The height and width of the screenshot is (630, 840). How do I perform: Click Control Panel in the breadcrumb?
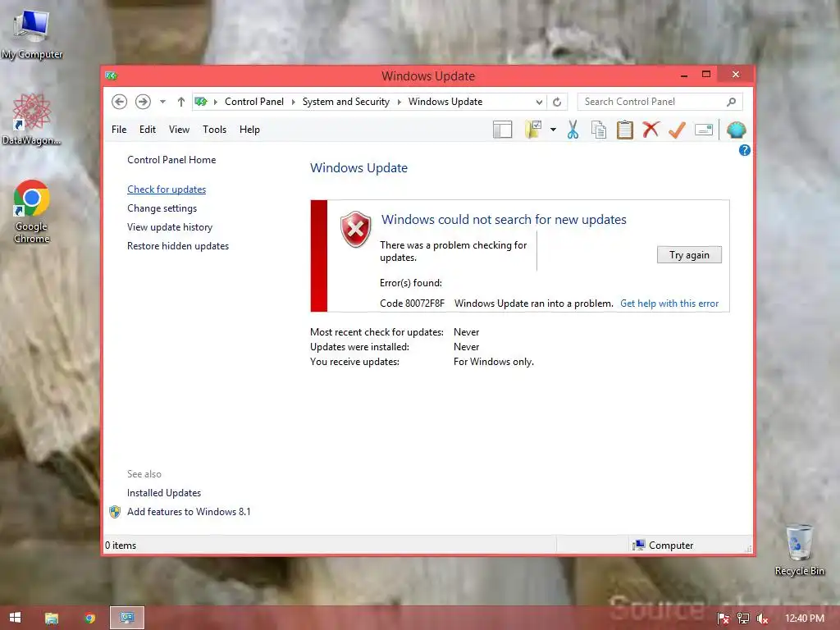pos(254,102)
